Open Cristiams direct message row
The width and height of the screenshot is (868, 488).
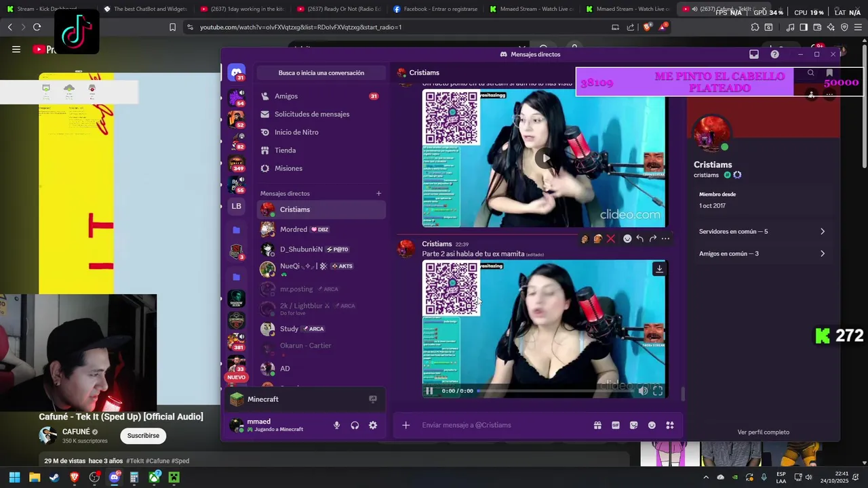[x=321, y=209]
